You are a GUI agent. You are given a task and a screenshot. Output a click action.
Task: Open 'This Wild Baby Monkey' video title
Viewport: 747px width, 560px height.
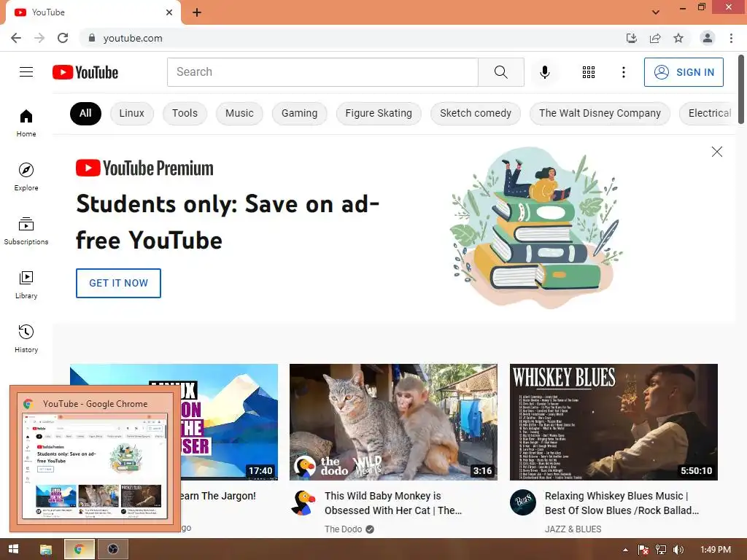pyautogui.click(x=393, y=503)
